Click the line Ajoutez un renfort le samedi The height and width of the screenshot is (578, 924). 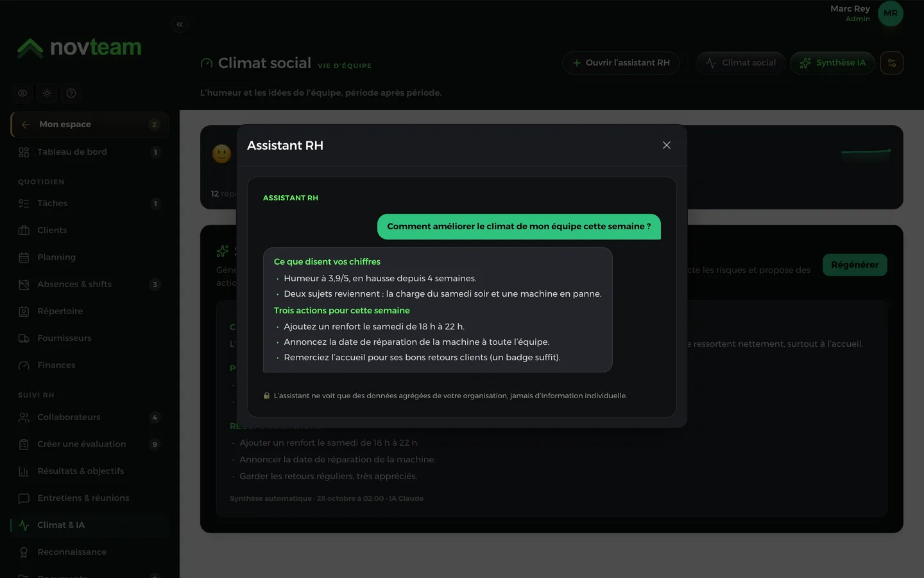tap(374, 326)
